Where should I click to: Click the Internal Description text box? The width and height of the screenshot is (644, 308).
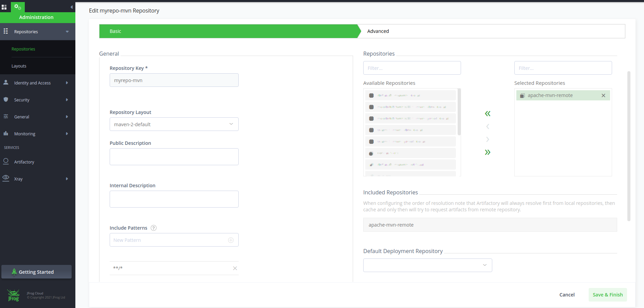(174, 199)
